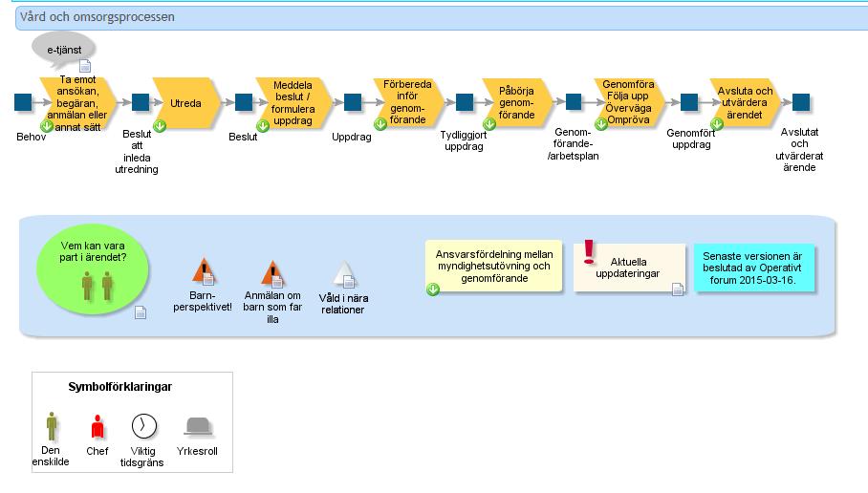Click the Behov blue square node
This screenshot has height=493, width=868.
23,102
